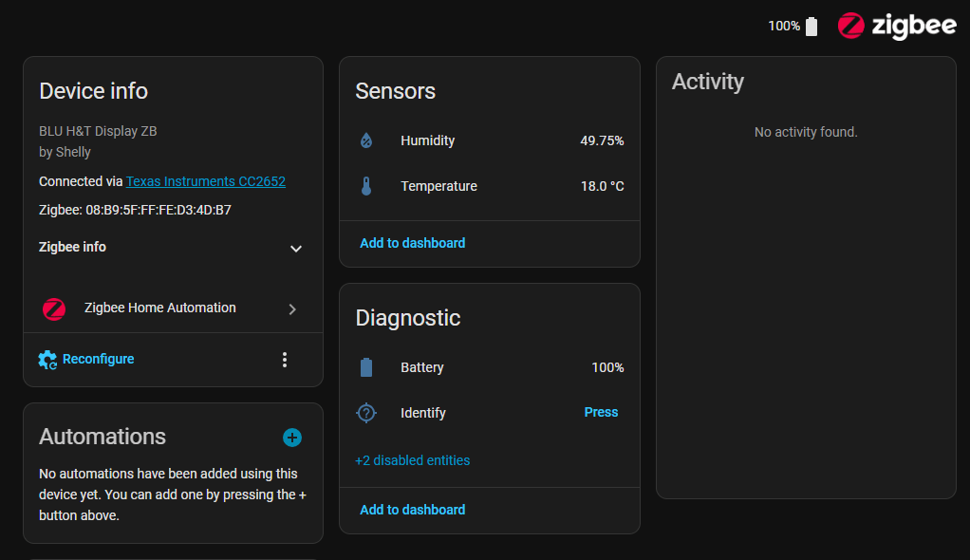Image resolution: width=970 pixels, height=560 pixels.
Task: Click the Identify crosshair icon
Action: [366, 413]
